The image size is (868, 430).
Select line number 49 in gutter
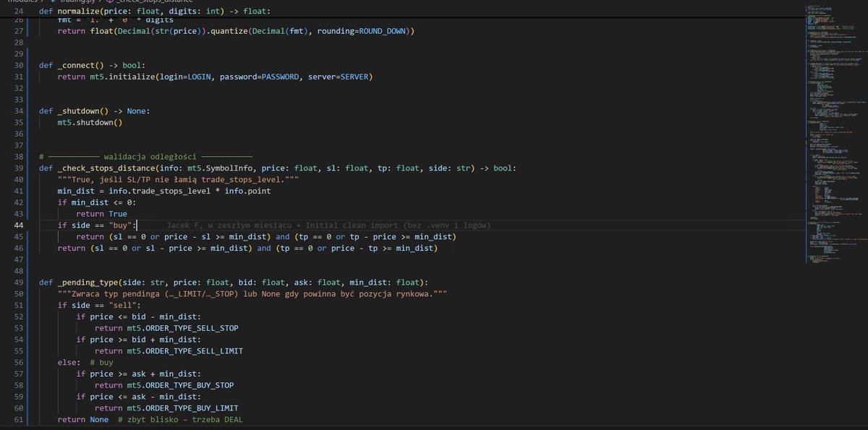click(20, 282)
